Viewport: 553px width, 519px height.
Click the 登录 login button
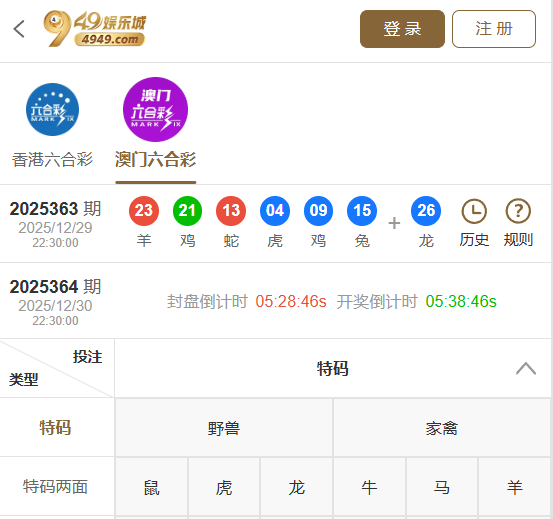(402, 29)
